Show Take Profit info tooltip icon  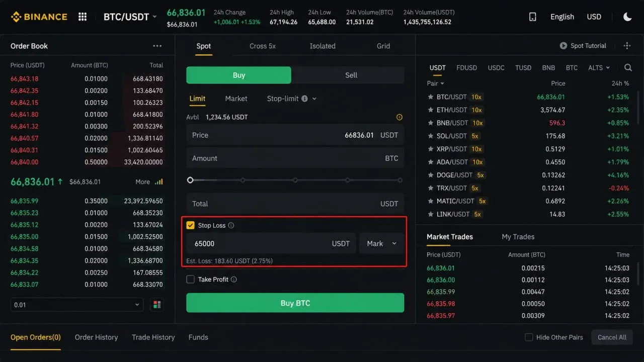click(x=233, y=279)
